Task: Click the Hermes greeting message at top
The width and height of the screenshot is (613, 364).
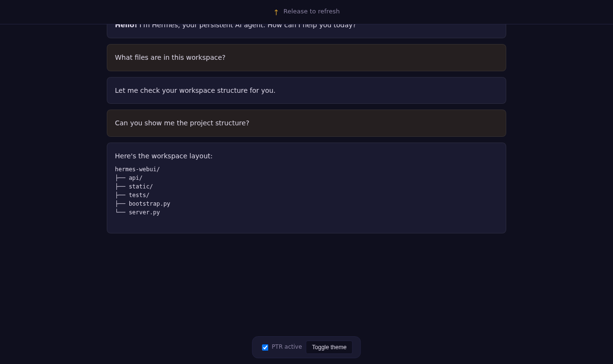Action: click(306, 28)
